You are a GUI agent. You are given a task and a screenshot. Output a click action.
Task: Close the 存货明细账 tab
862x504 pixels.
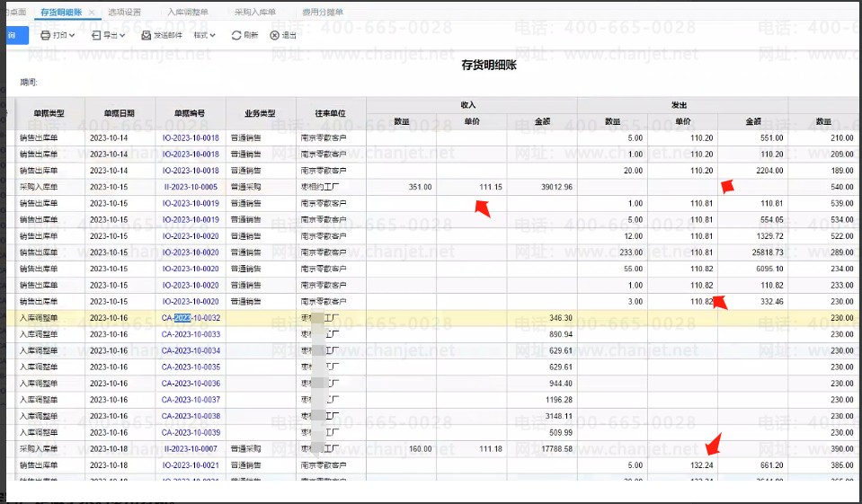point(92,13)
